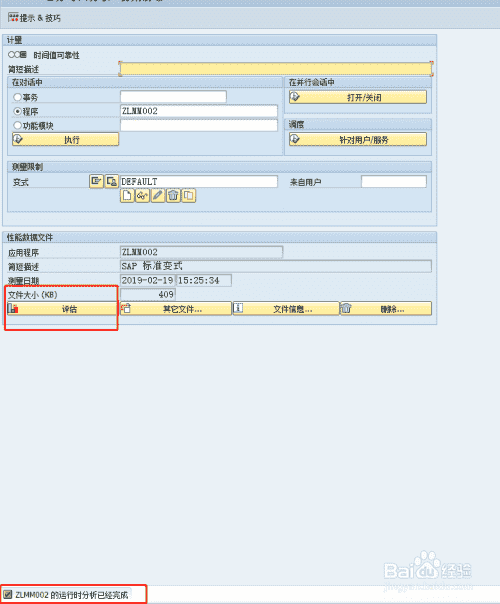Click the display variant glasses icon

pyautogui.click(x=143, y=196)
